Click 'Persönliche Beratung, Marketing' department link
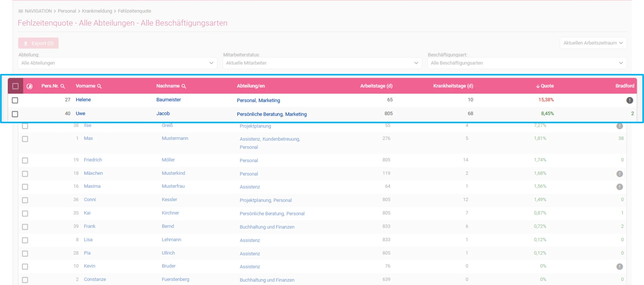Viewport: 644px width, 285px height. point(272,114)
